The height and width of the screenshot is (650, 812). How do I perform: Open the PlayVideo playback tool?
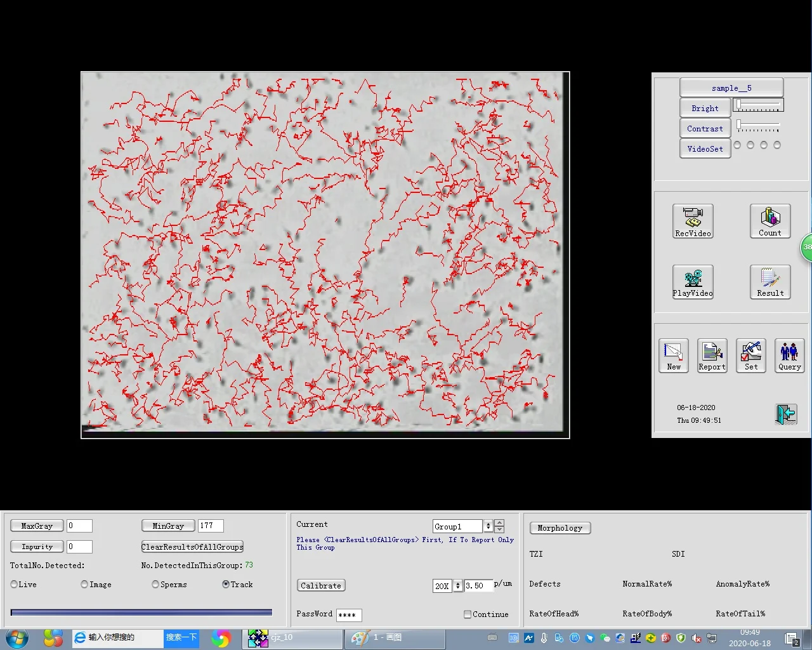point(693,282)
